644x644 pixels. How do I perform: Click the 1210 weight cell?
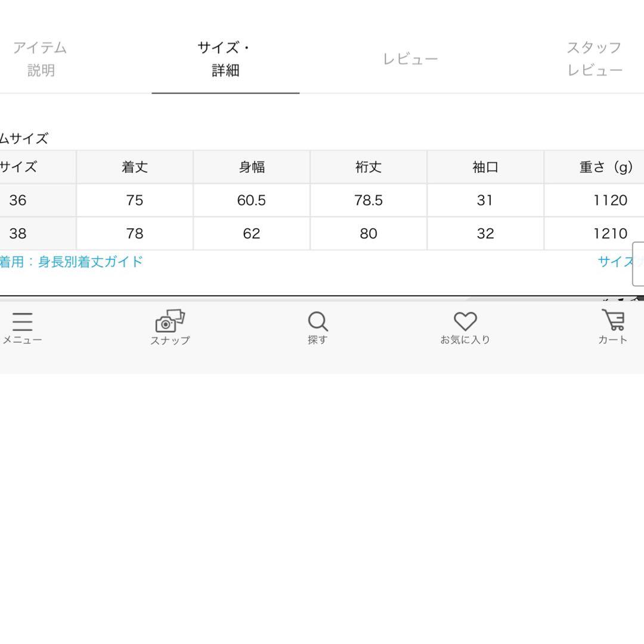[x=610, y=234]
